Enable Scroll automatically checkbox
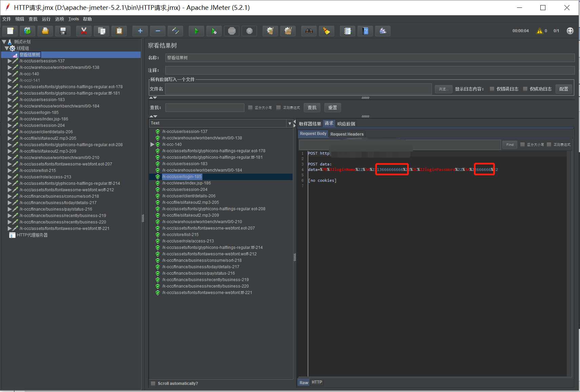The image size is (580, 392). pyautogui.click(x=153, y=383)
